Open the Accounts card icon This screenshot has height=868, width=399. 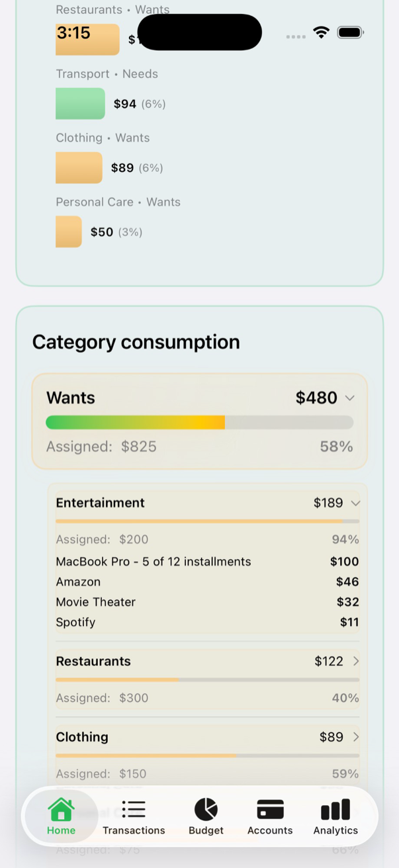tap(270, 809)
